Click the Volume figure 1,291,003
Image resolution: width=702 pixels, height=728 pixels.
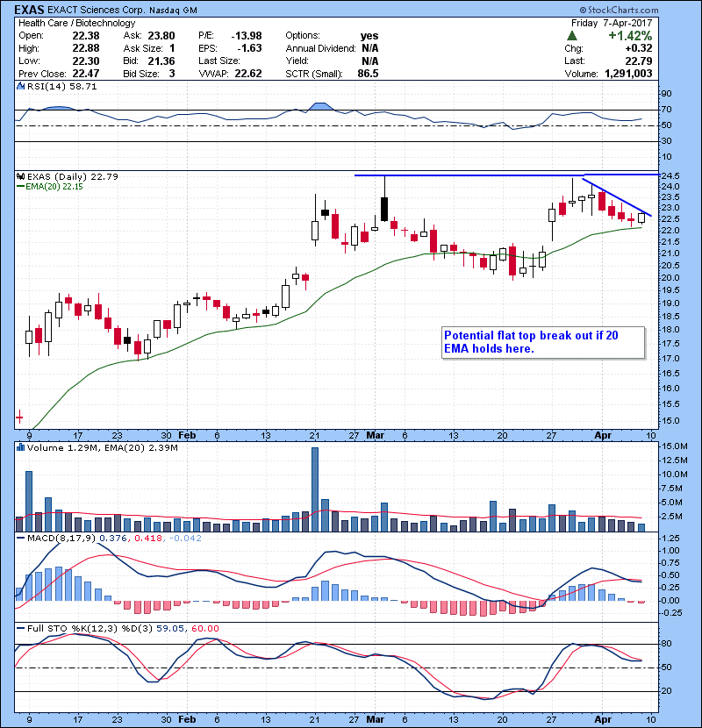click(x=628, y=74)
